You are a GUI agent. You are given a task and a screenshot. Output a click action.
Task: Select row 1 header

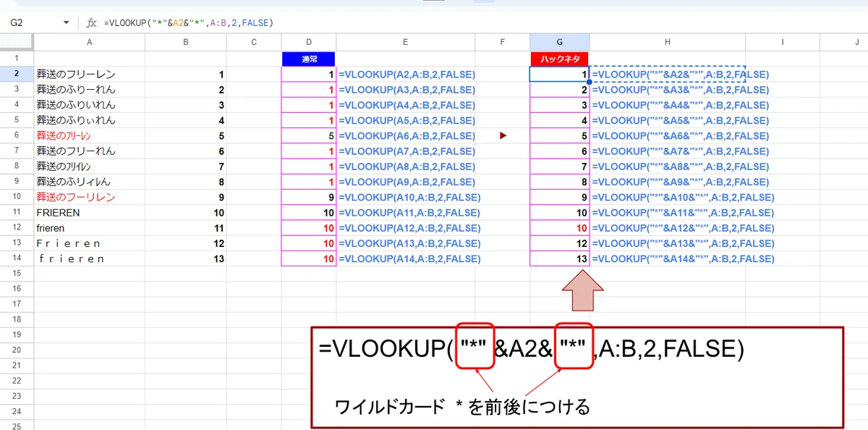coord(17,59)
